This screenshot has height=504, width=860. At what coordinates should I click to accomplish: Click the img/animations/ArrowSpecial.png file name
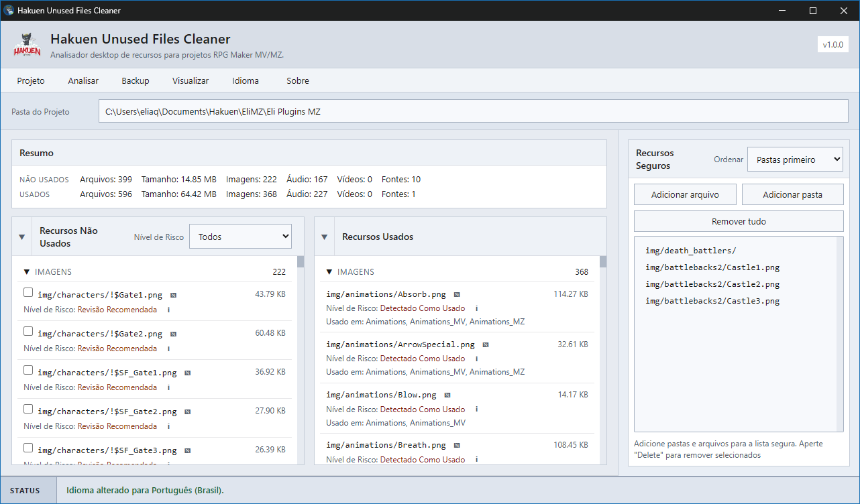400,344
